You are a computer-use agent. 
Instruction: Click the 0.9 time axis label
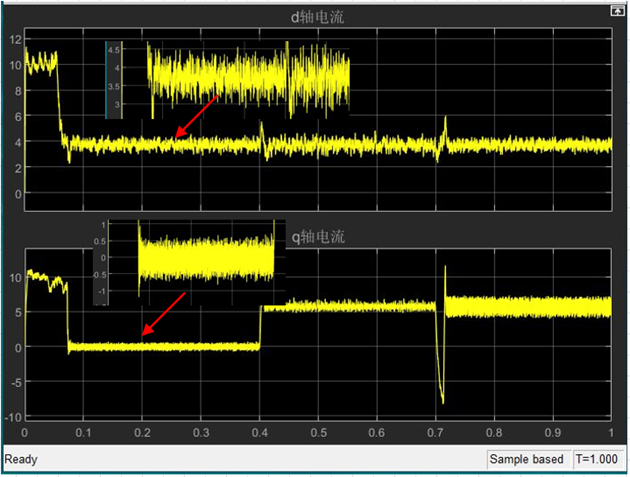(x=553, y=433)
